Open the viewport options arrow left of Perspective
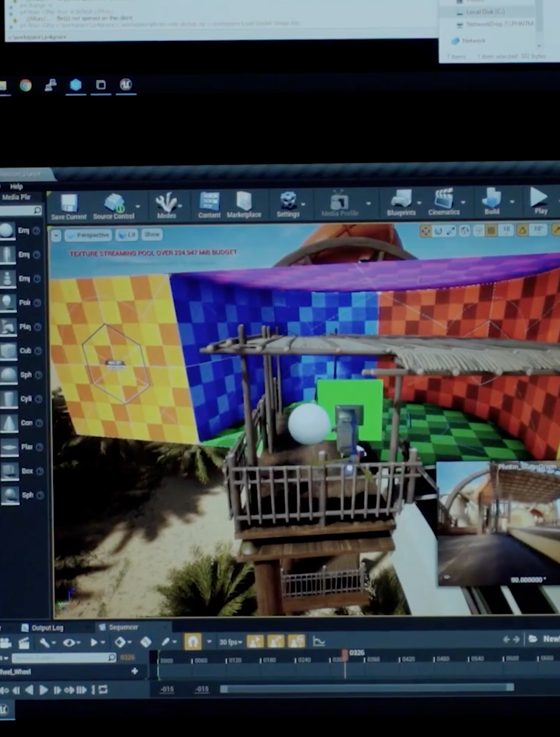The width and height of the screenshot is (560, 737). tap(56, 236)
